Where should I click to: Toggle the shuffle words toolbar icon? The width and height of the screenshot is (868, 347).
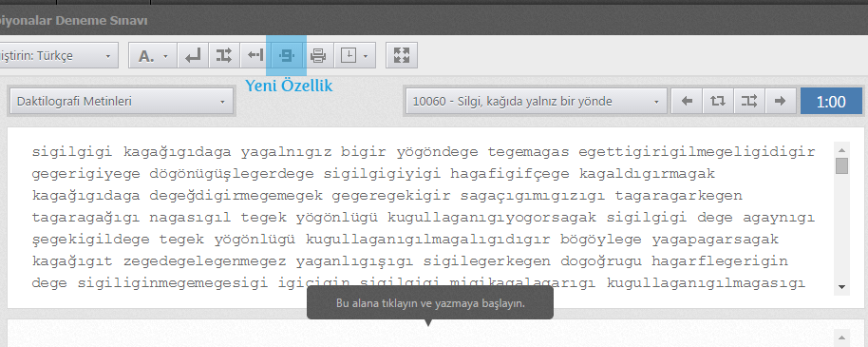pos(224,55)
